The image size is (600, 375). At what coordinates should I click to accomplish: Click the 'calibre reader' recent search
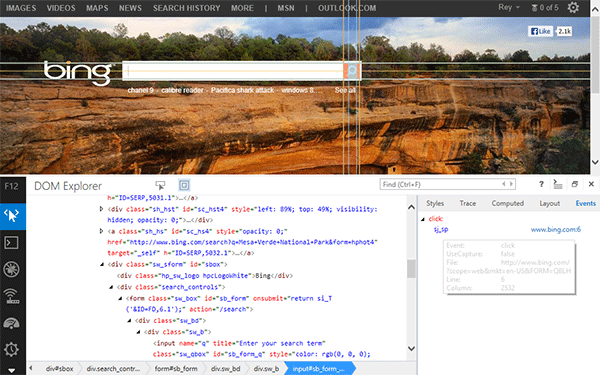[x=182, y=90]
